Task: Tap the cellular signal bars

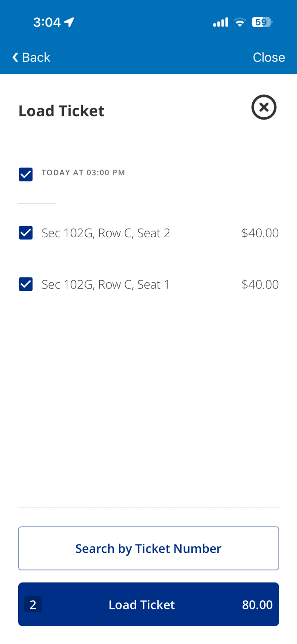Action: tap(221, 22)
